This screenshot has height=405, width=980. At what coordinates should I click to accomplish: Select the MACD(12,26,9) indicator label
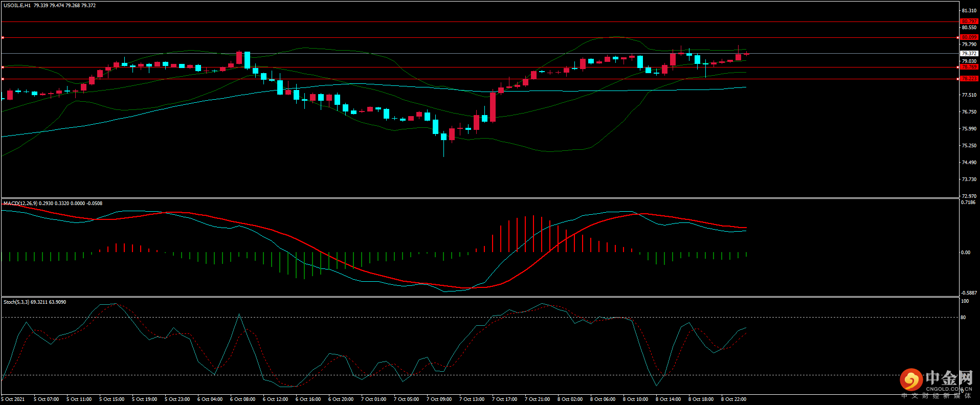[x=20, y=204]
